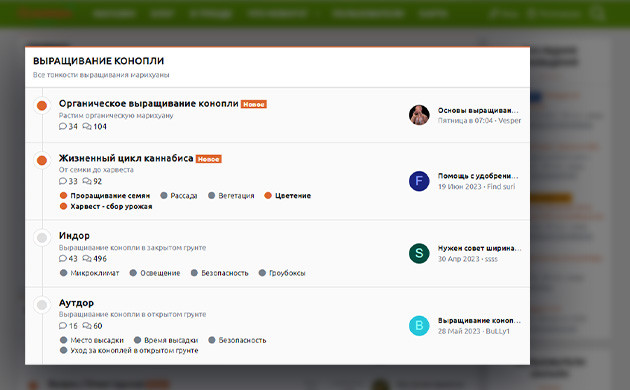This screenshot has height=390, width=630.
Task: Click the messages icon showing 104
Action: pos(87,127)
